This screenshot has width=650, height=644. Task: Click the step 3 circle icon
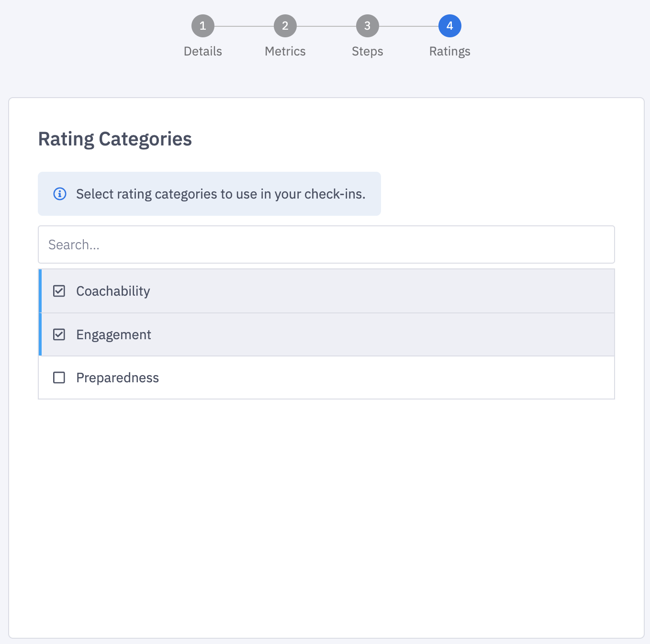(368, 26)
